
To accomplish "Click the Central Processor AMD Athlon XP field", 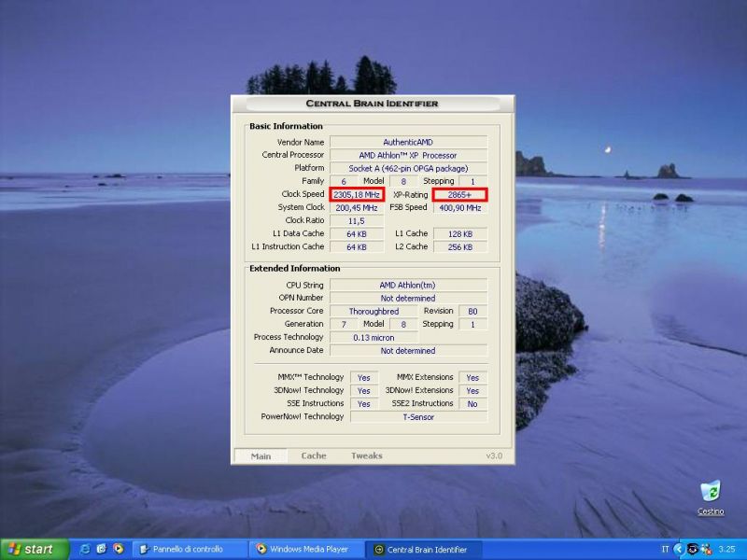I will [x=408, y=155].
